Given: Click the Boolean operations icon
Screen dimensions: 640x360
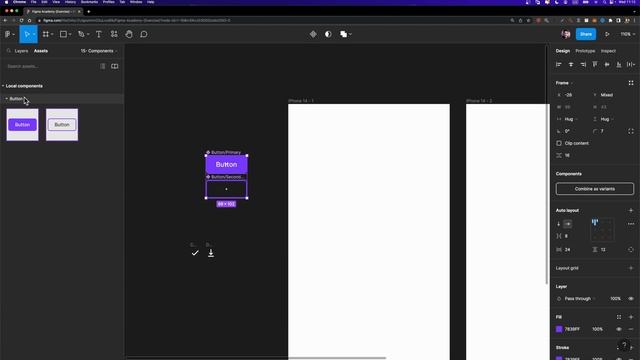Looking at the screenshot, I should (344, 34).
